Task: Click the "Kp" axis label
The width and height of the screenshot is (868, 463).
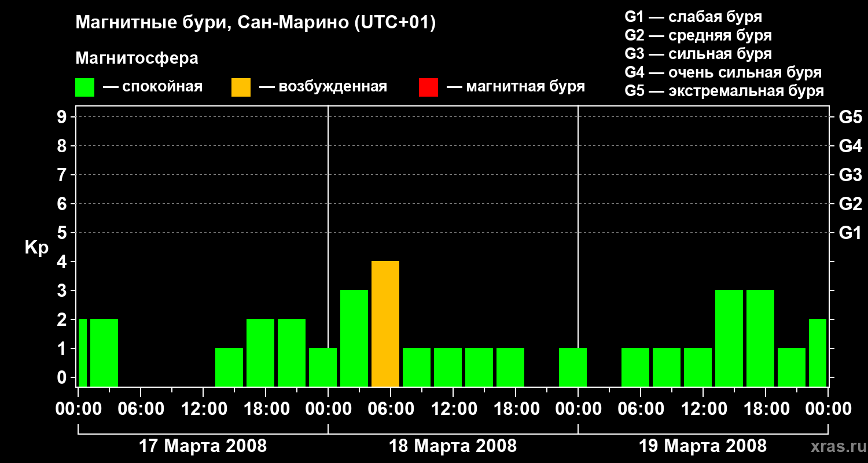Action: (x=36, y=248)
